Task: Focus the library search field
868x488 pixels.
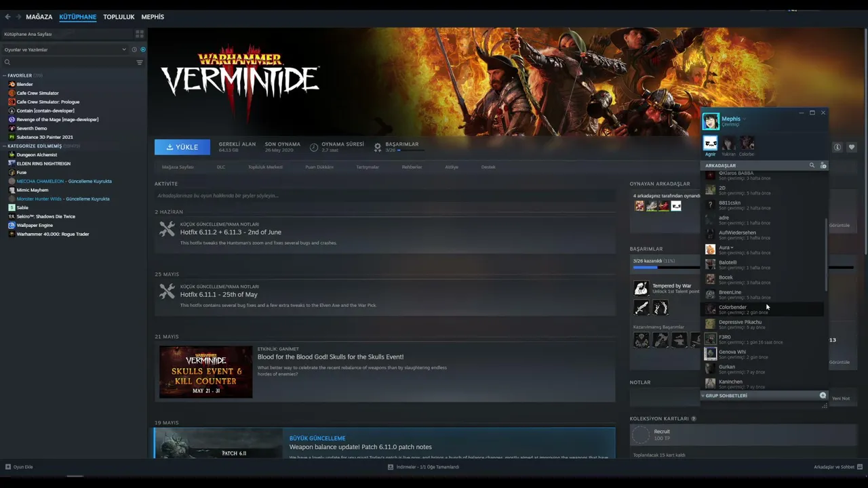Action: tap(68, 62)
